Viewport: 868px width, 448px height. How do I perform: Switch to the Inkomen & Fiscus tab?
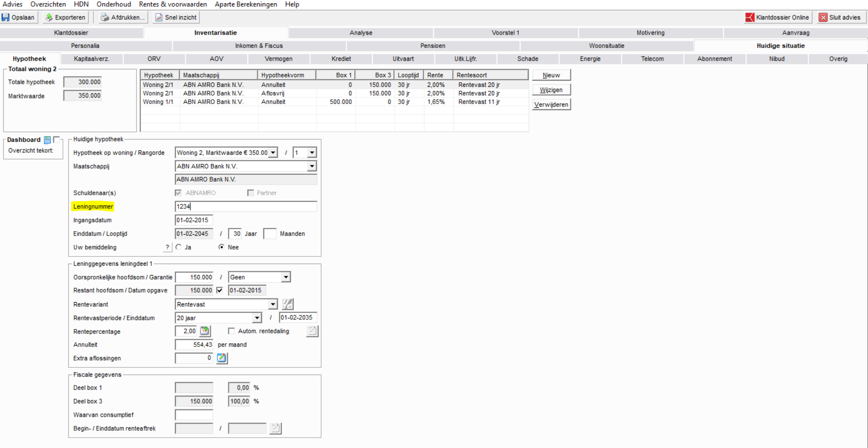click(259, 46)
